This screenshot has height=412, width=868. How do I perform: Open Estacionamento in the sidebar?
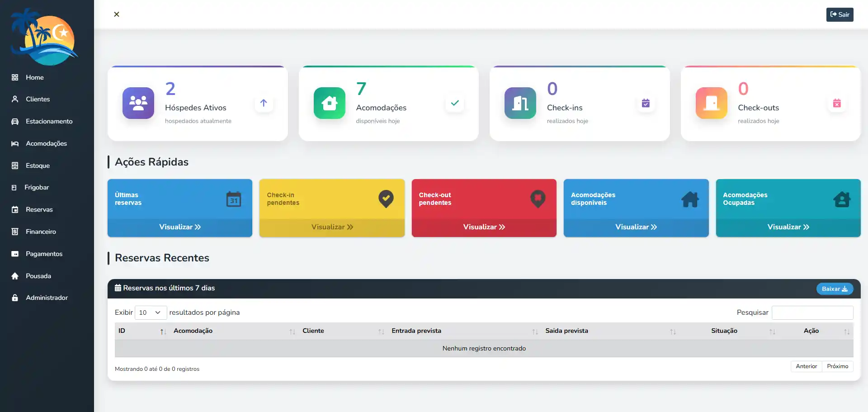click(x=49, y=121)
